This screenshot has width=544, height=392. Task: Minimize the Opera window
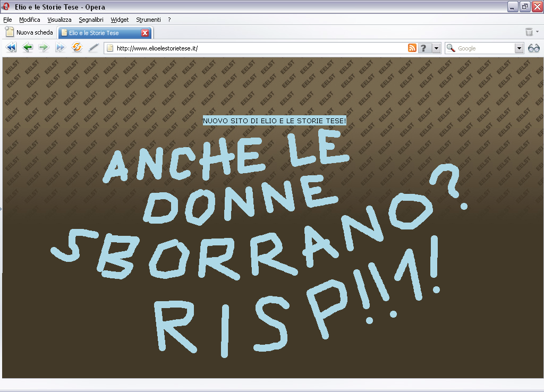point(513,6)
